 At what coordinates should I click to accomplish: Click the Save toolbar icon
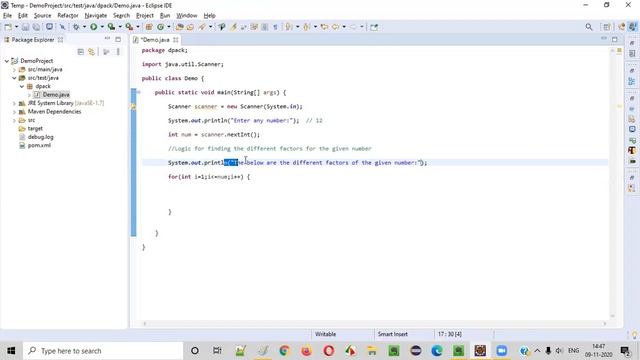pyautogui.click(x=25, y=27)
